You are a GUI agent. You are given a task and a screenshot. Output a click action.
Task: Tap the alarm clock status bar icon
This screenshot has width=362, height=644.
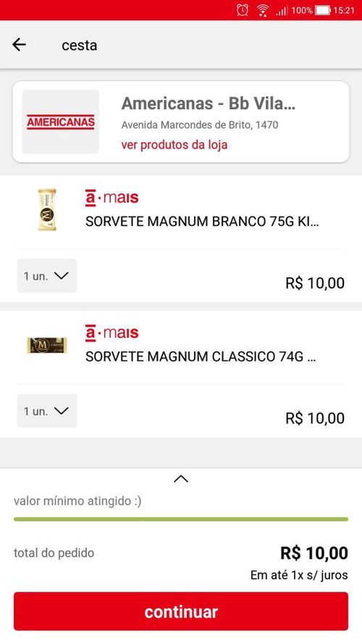tap(242, 10)
